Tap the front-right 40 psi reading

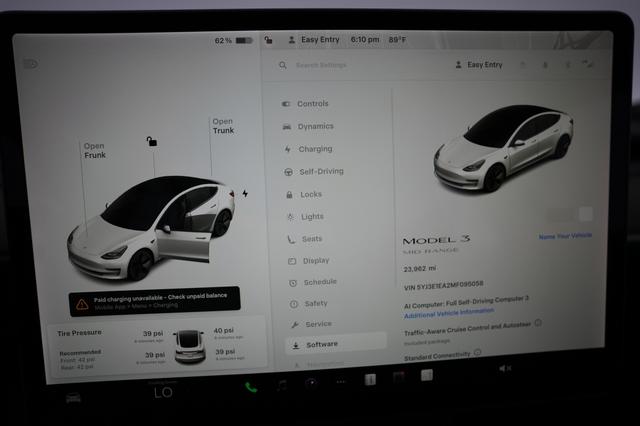tap(224, 330)
